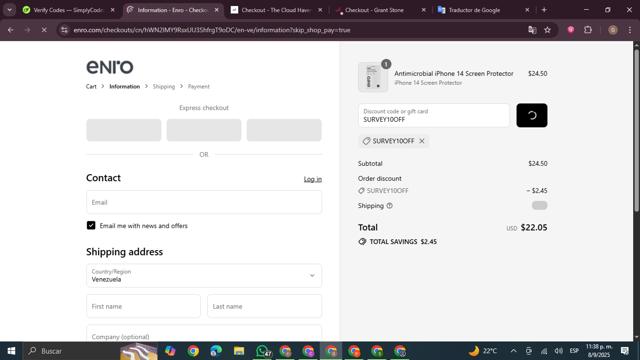Open the tab search dropdown arrow
Image resolution: width=640 pixels, height=360 pixels.
point(9,10)
